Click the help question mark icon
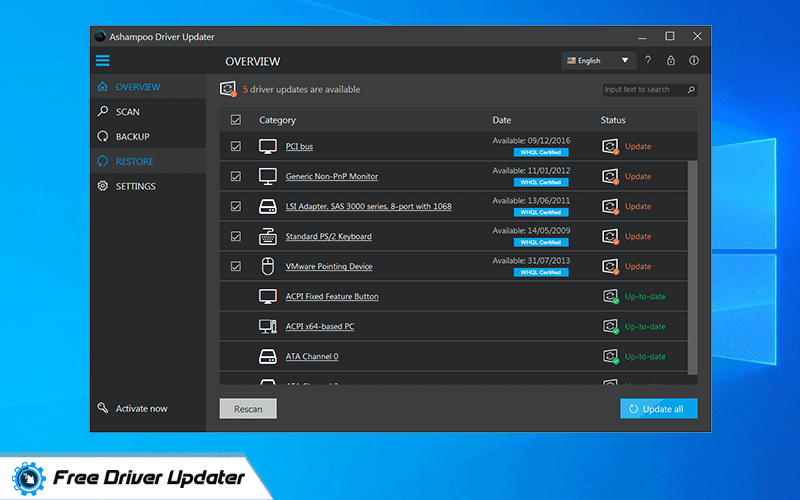 click(x=647, y=61)
